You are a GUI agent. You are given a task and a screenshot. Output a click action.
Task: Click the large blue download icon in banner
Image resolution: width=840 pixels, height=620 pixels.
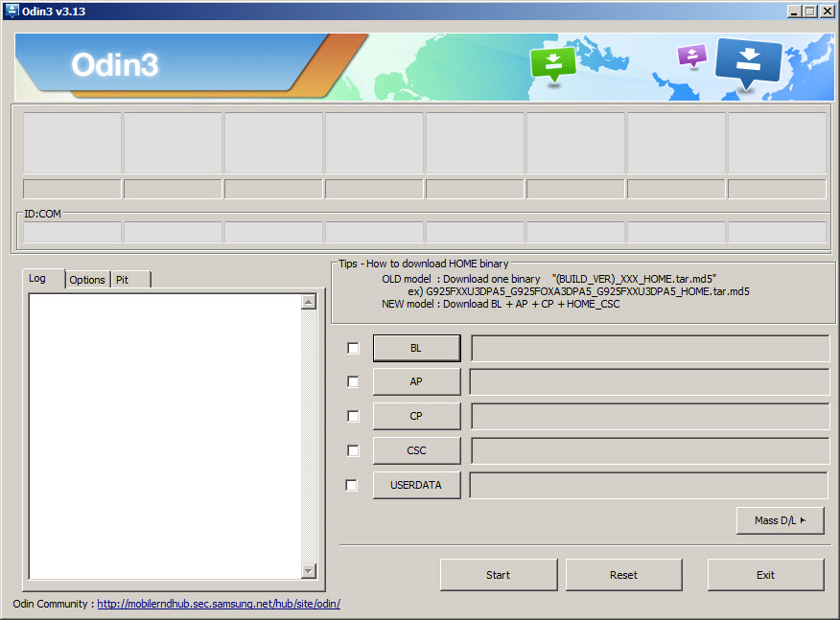748,62
